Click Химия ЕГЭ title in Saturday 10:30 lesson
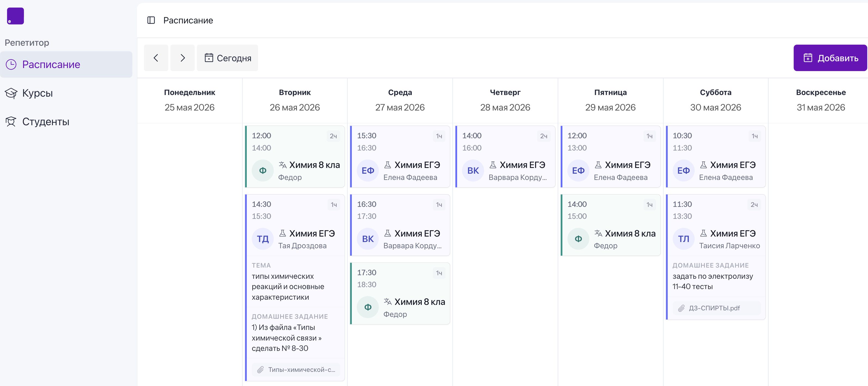 733,165
